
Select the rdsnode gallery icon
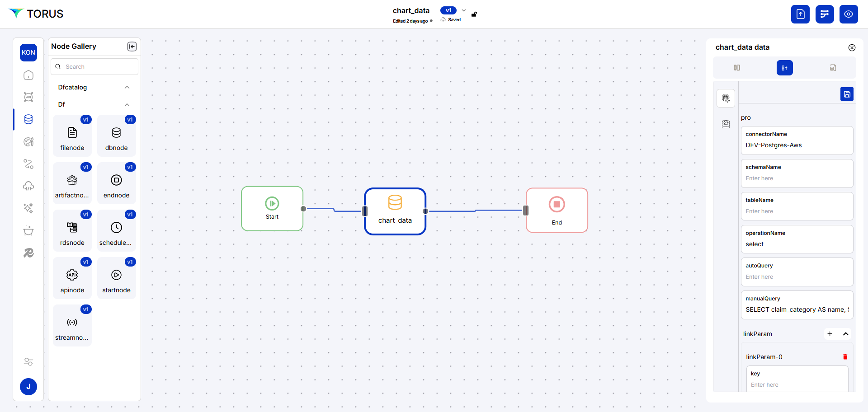72,228
